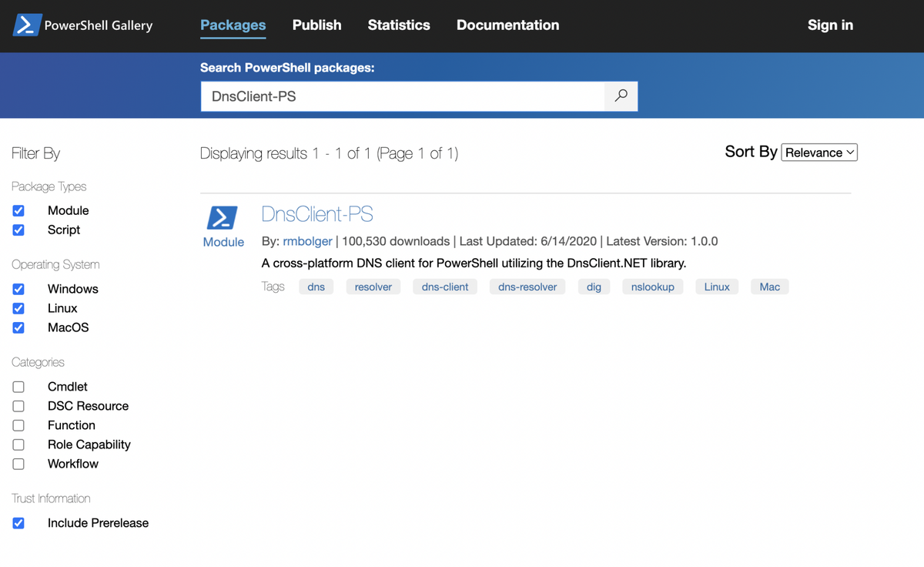
Task: Filter by the dig tag
Action: 594,287
